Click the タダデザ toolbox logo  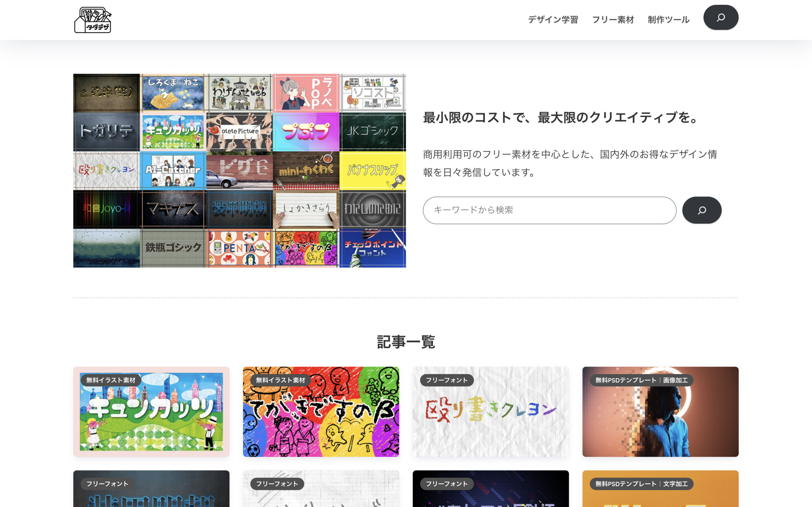coord(93,20)
